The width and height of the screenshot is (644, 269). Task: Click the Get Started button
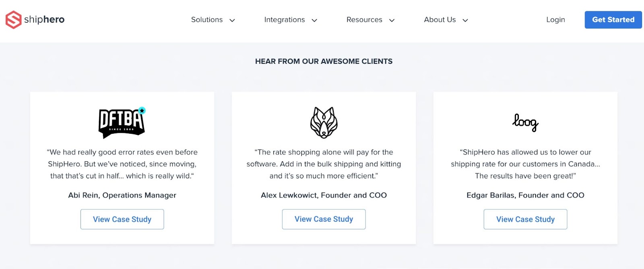coord(613,20)
